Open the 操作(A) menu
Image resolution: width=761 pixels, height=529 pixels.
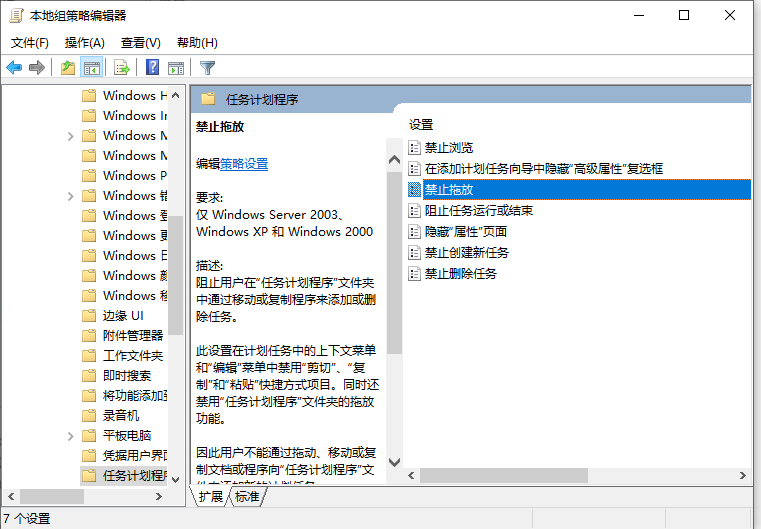point(84,43)
